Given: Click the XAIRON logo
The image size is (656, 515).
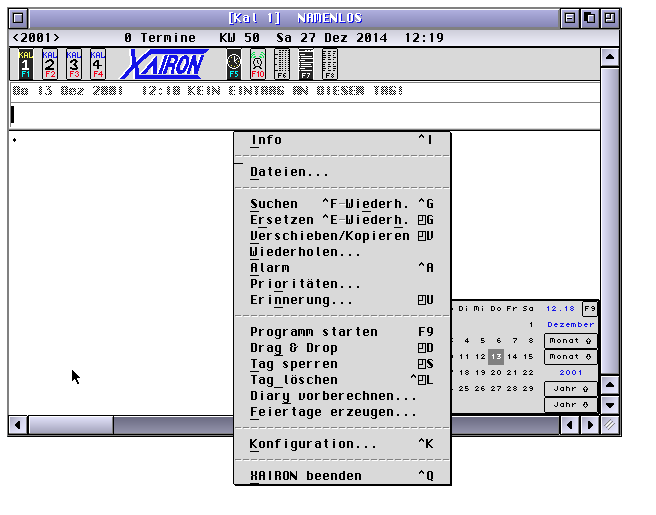Looking at the screenshot, I should click(164, 64).
